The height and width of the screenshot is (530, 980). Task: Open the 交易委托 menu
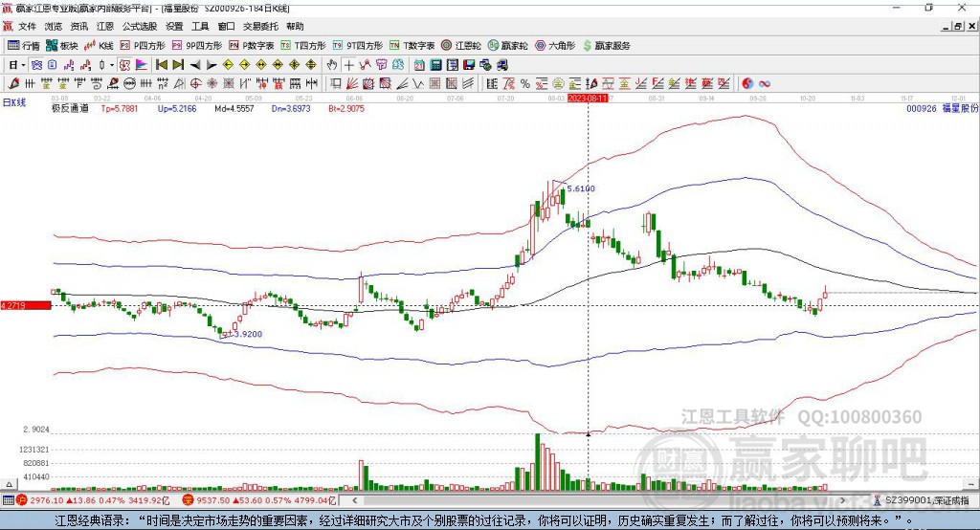click(260, 26)
